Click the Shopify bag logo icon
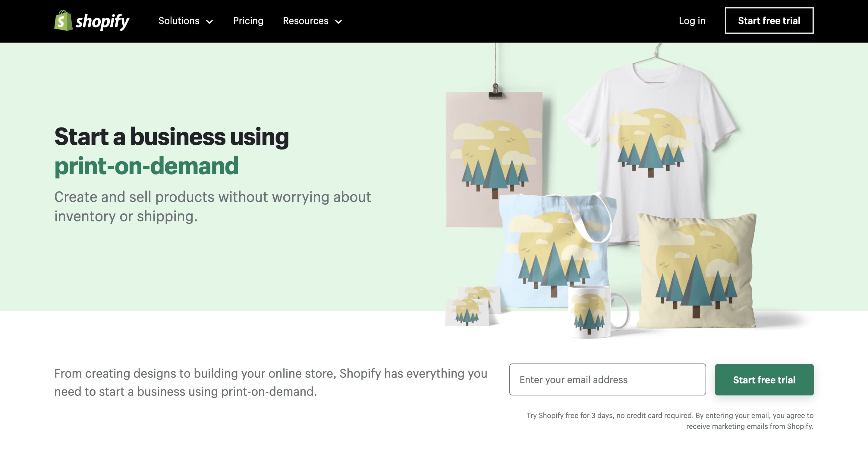This screenshot has width=868, height=472. (63, 20)
